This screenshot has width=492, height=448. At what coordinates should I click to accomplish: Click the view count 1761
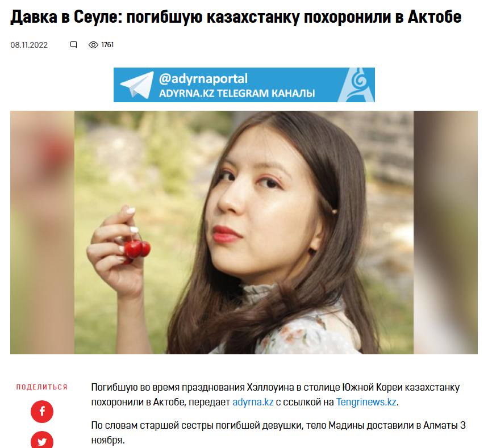[107, 45]
